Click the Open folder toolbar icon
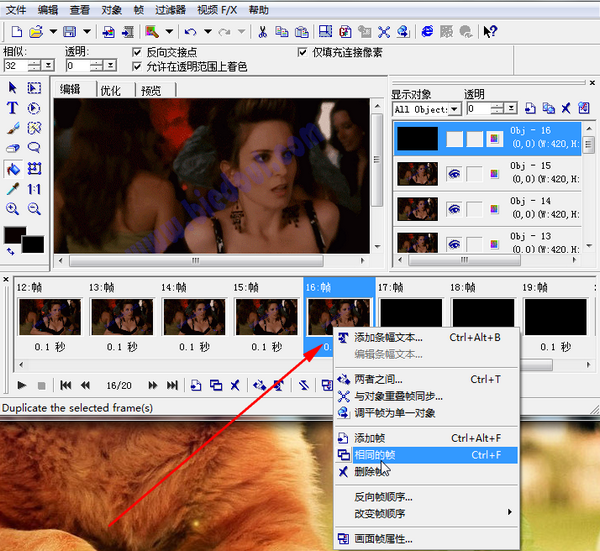Image resolution: width=600 pixels, height=551 pixels. 36,32
